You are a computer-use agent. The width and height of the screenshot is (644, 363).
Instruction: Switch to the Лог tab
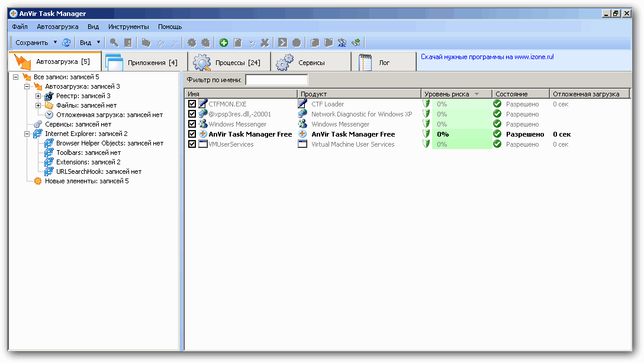384,62
